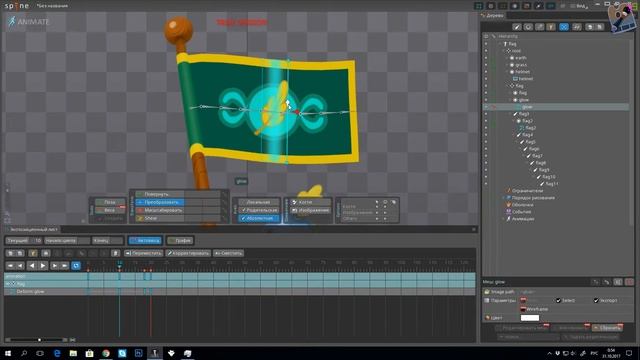Adjust the timeline zoom slider
The height and width of the screenshot is (360, 640).
tap(39, 340)
